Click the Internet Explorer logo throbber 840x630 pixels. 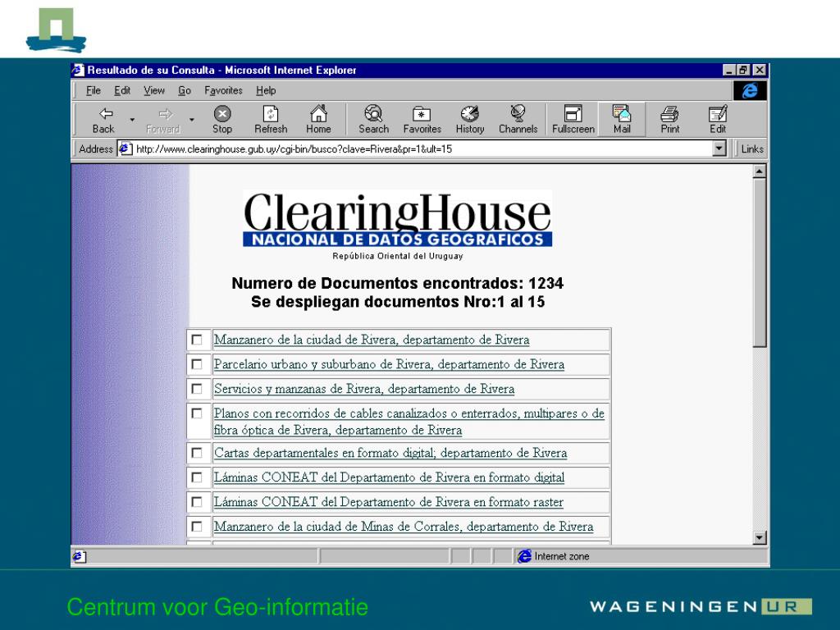tap(750, 90)
